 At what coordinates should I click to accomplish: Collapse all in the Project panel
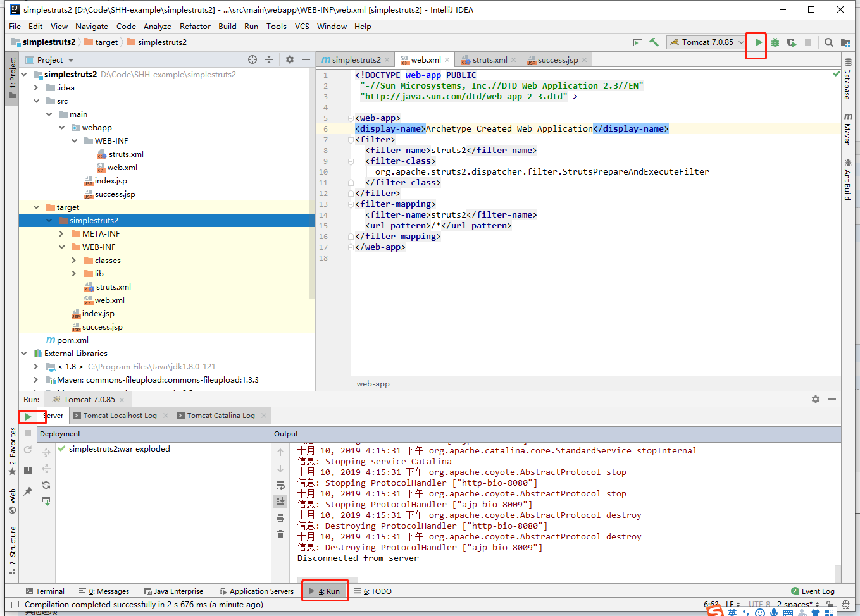[x=269, y=59]
